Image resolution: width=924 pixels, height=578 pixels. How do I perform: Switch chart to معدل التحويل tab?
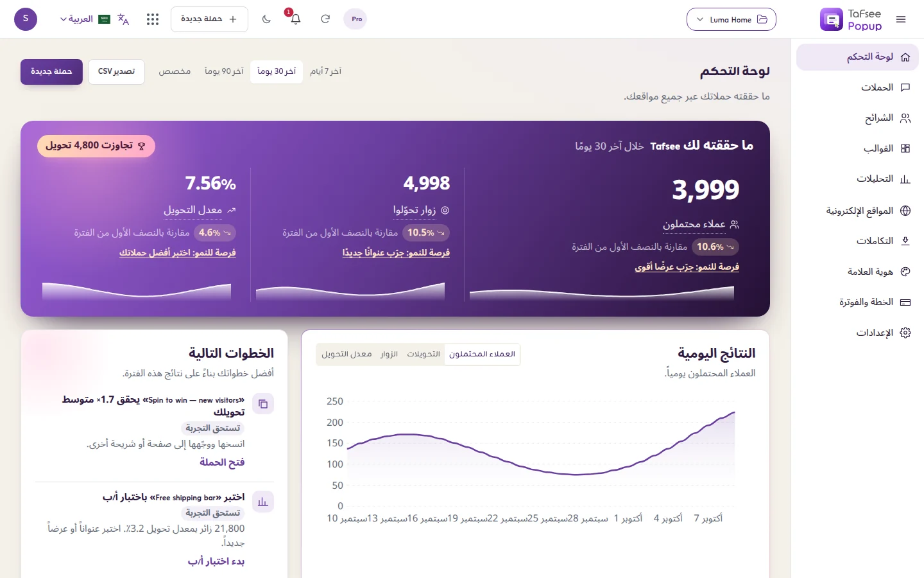coord(346,355)
